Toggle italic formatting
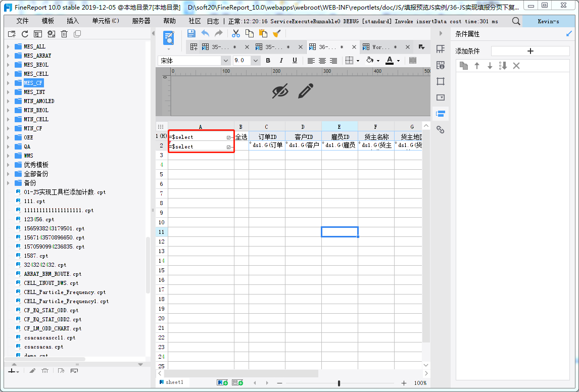This screenshot has height=392, width=579. click(x=281, y=61)
